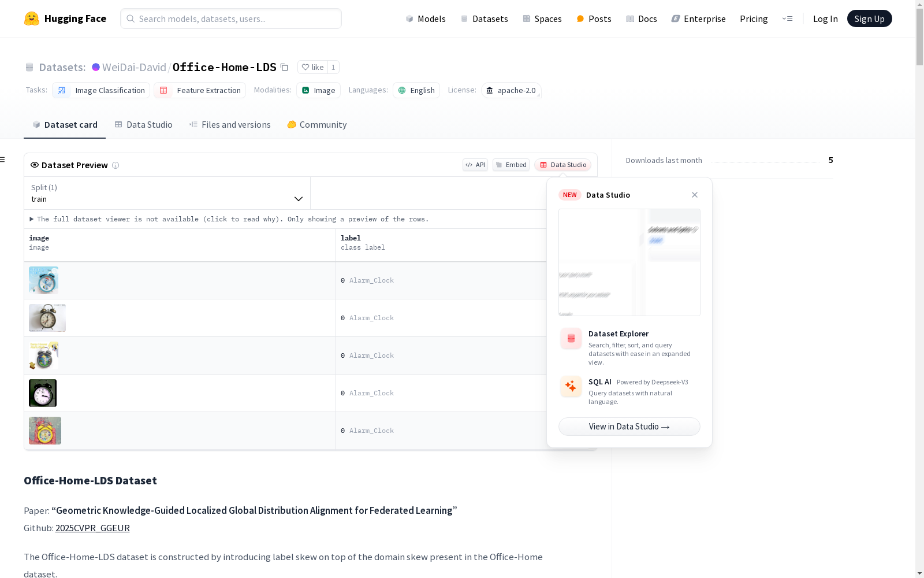Screen dimensions: 924x578
Task: Open the Datasets menu
Action: tap(484, 18)
